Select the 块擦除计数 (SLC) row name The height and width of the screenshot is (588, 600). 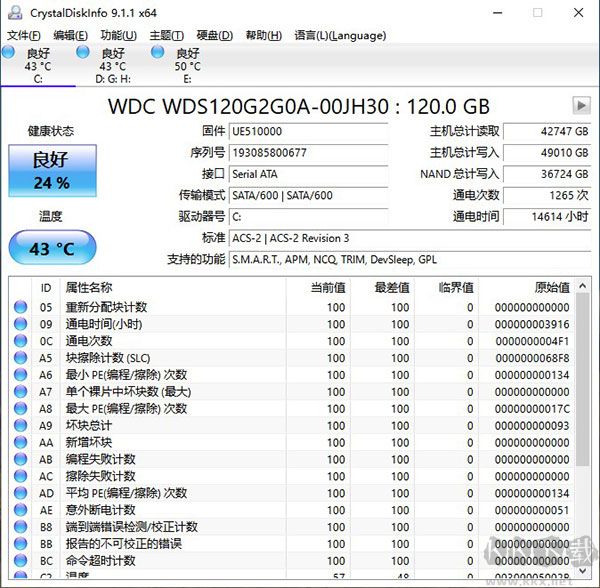click(x=108, y=358)
